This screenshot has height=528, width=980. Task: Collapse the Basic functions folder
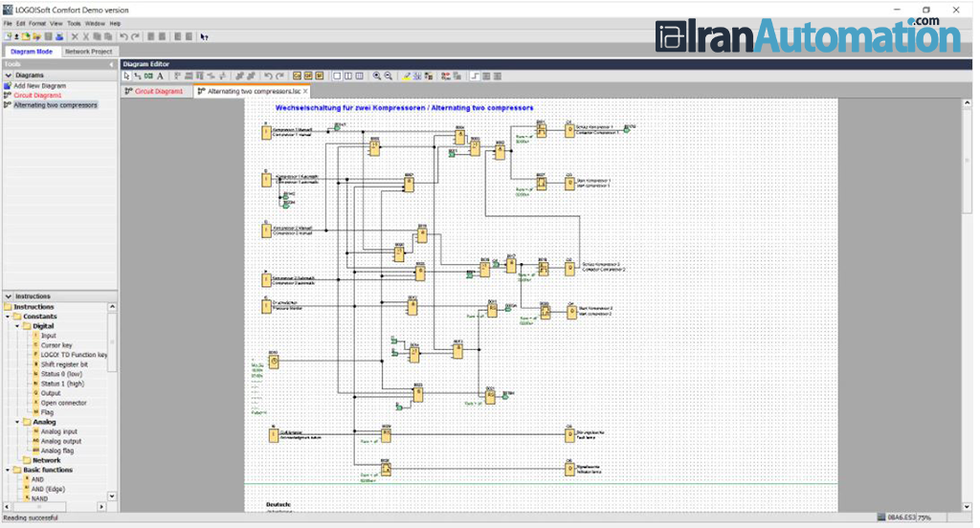[x=8, y=470]
